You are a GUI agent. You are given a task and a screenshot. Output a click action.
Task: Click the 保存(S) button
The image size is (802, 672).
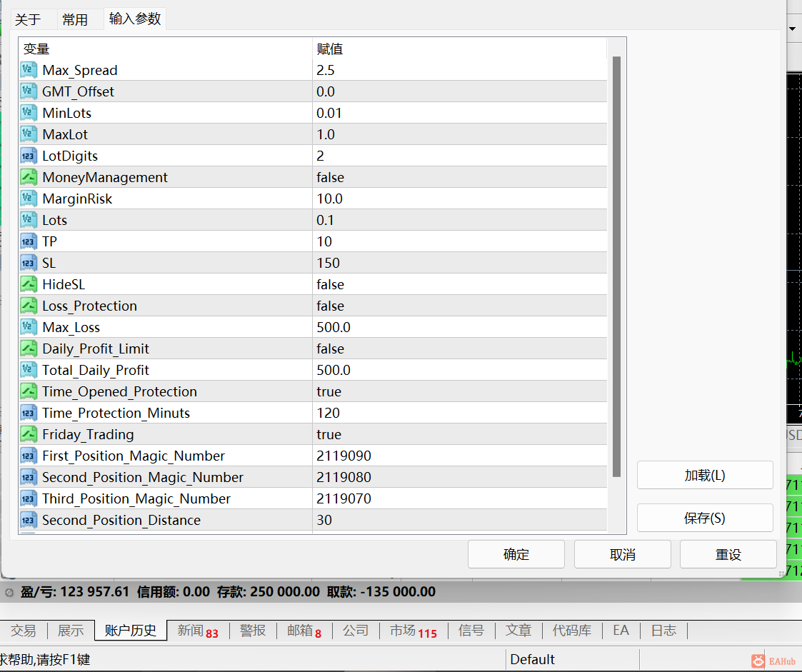point(705,518)
